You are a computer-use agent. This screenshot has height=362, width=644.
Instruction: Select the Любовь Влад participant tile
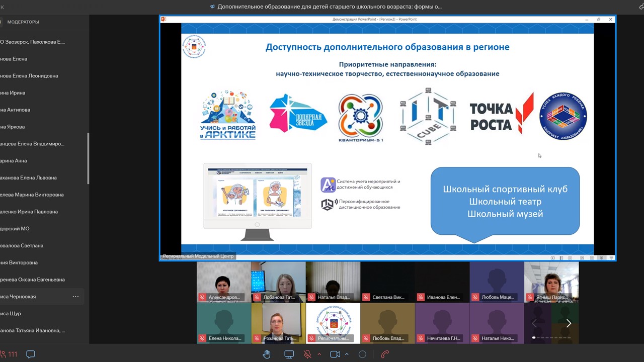coord(387,323)
